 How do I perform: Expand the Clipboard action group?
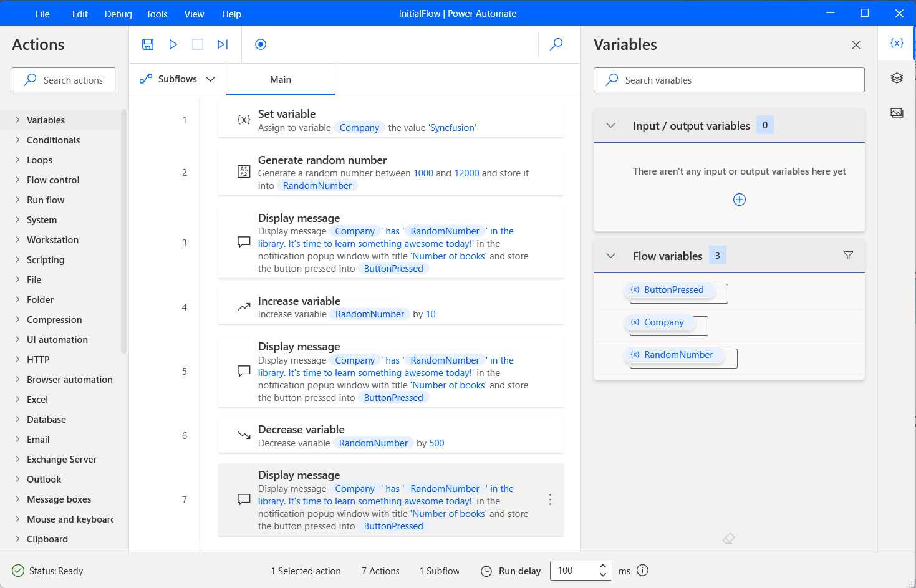(x=17, y=539)
